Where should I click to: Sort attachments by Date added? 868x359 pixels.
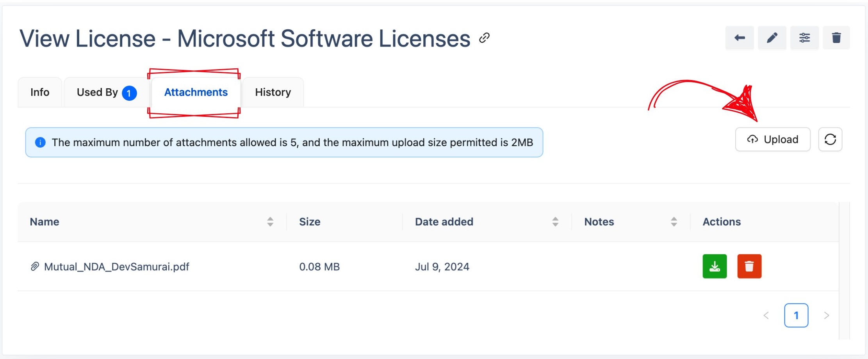(555, 222)
